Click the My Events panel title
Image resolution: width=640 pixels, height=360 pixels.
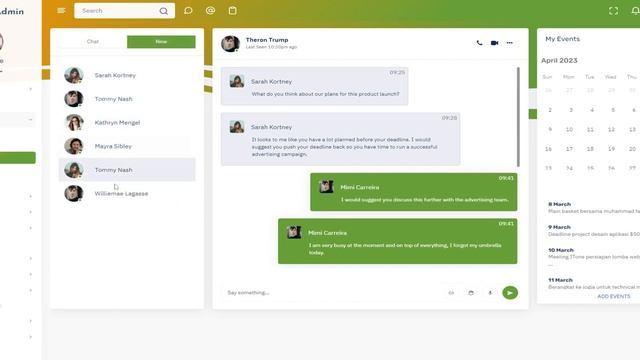click(562, 39)
